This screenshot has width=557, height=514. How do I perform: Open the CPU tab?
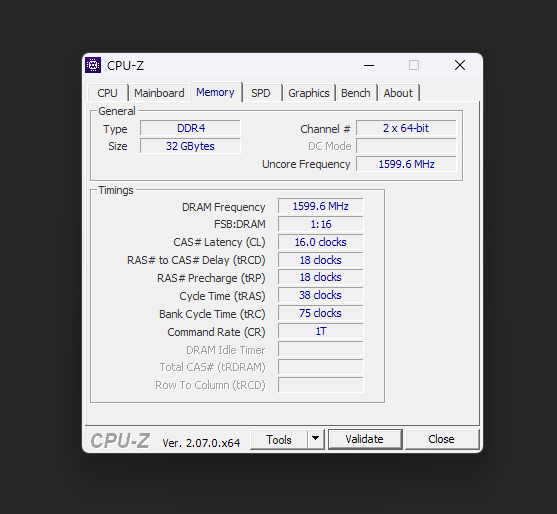(108, 93)
